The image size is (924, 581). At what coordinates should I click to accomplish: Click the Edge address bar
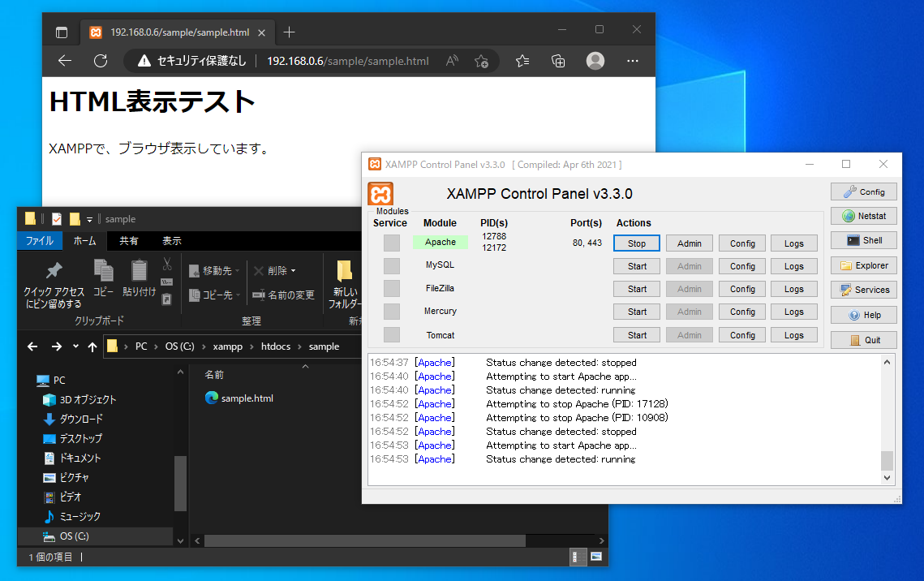click(x=349, y=60)
